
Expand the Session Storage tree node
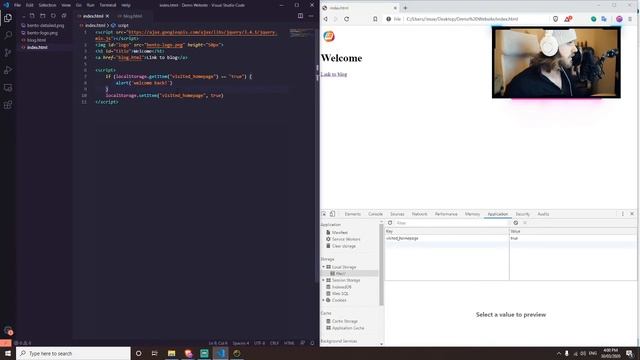[x=323, y=280]
